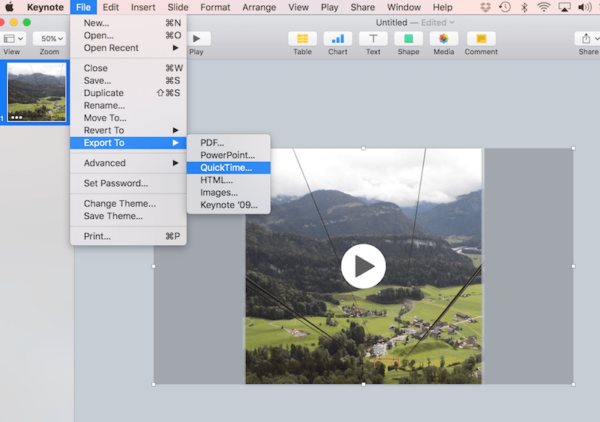Expand the Revert To submenu
600x422 pixels.
click(128, 130)
